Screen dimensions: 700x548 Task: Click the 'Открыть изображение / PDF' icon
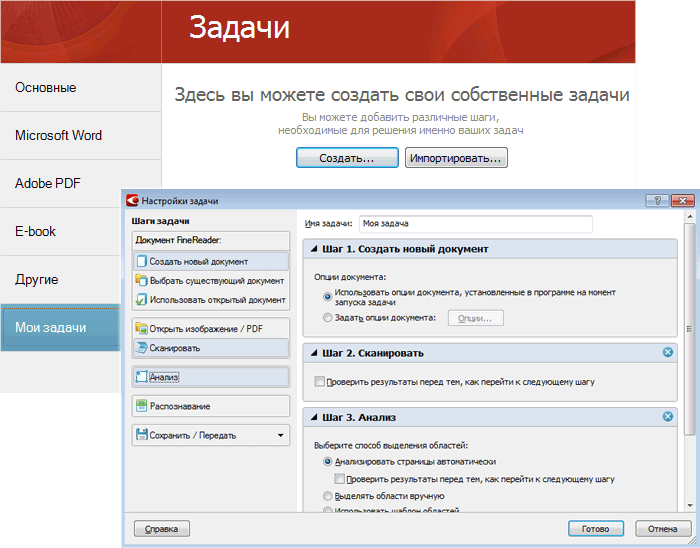click(x=141, y=328)
